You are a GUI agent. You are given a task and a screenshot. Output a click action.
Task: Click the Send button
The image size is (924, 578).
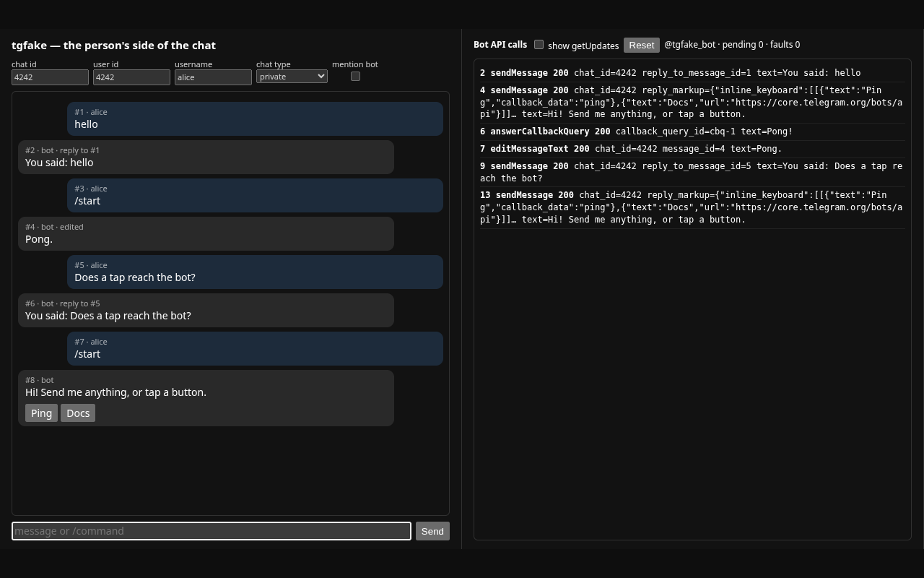pos(432,531)
